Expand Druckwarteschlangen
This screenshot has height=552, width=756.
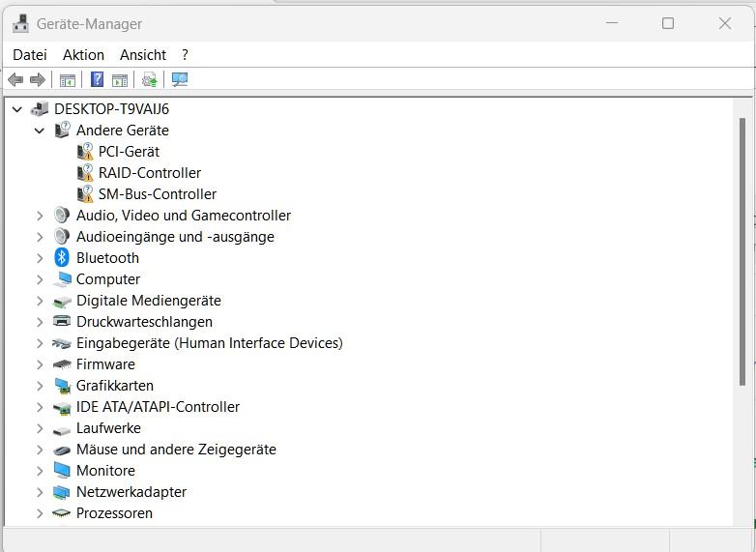40,322
